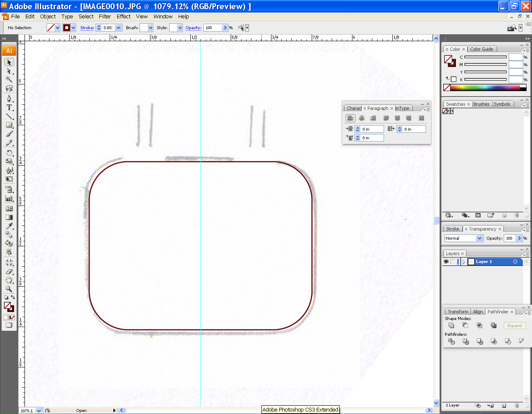Click the Stroke link in control bar
Screen dimensions: 532x414
click(87, 28)
